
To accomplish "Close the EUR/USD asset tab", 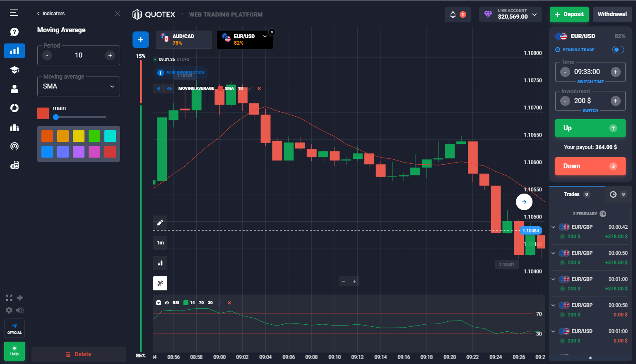I will click(x=272, y=32).
